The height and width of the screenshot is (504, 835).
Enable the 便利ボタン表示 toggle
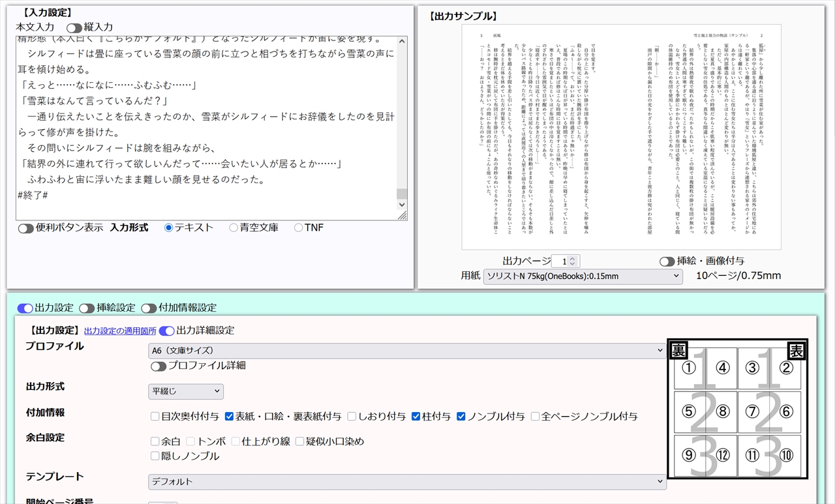click(26, 228)
